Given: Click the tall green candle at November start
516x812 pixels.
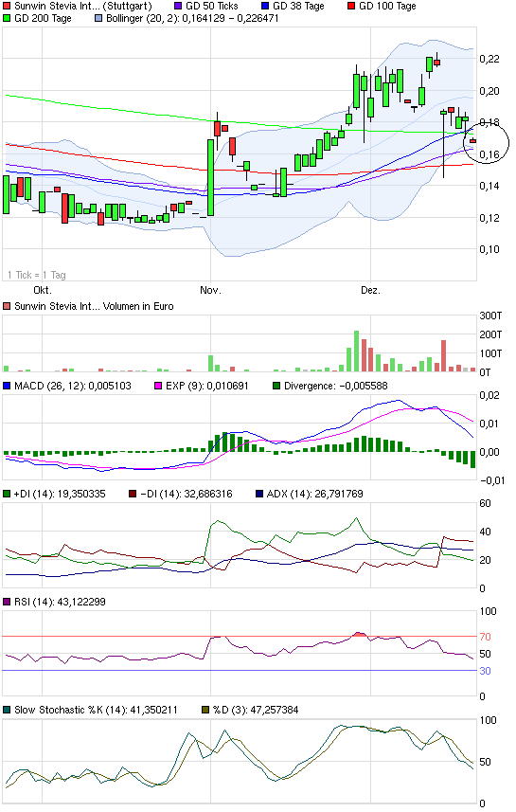Looking at the screenshot, I should tap(210, 177).
